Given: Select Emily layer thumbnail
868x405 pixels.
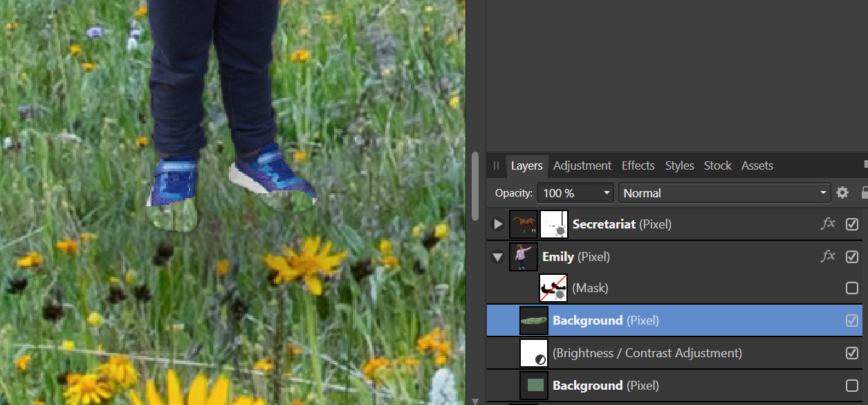Looking at the screenshot, I should 524,257.
